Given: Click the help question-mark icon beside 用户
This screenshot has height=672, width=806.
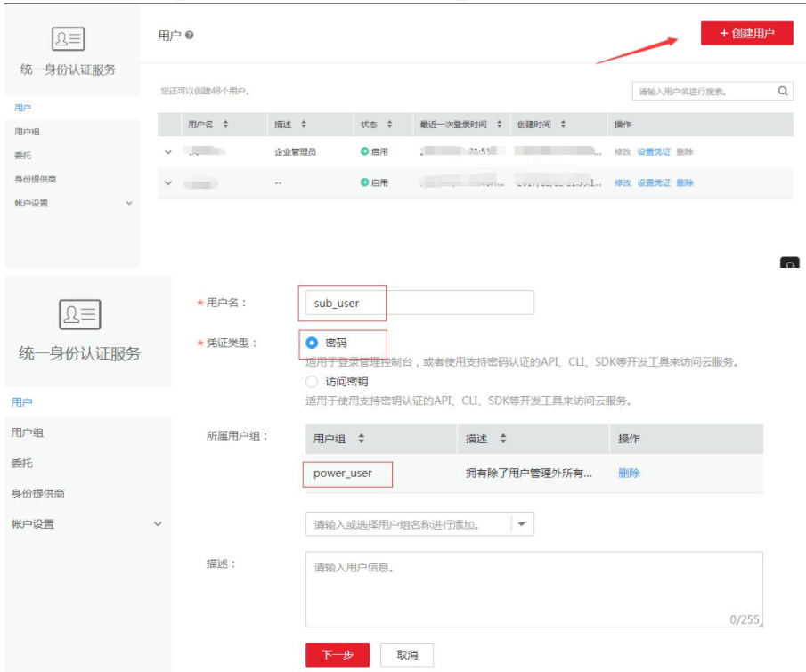Looking at the screenshot, I should (x=189, y=35).
